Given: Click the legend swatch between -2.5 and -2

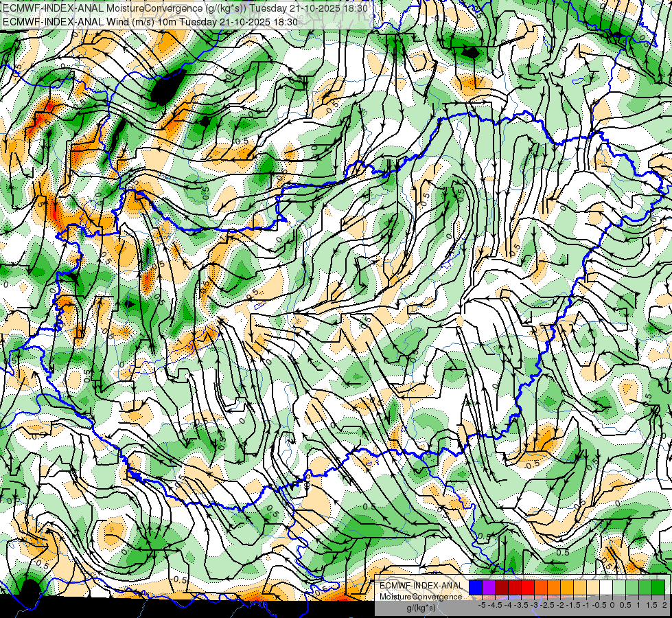Looking at the screenshot, I should point(554,588).
